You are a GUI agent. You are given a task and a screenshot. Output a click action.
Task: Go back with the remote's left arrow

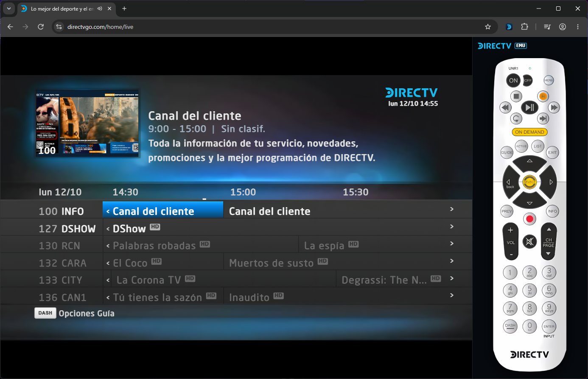[510, 182]
